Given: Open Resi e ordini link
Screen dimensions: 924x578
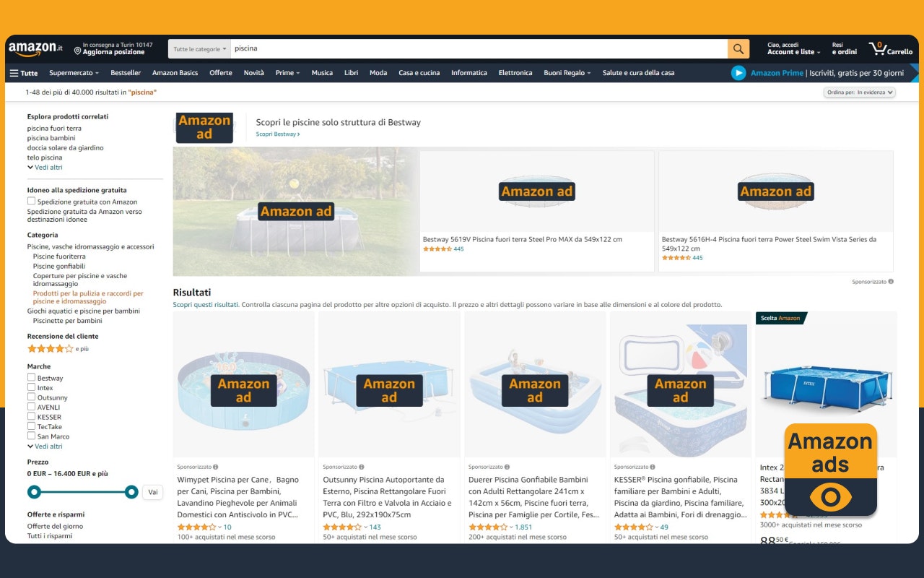Looking at the screenshot, I should [x=844, y=48].
